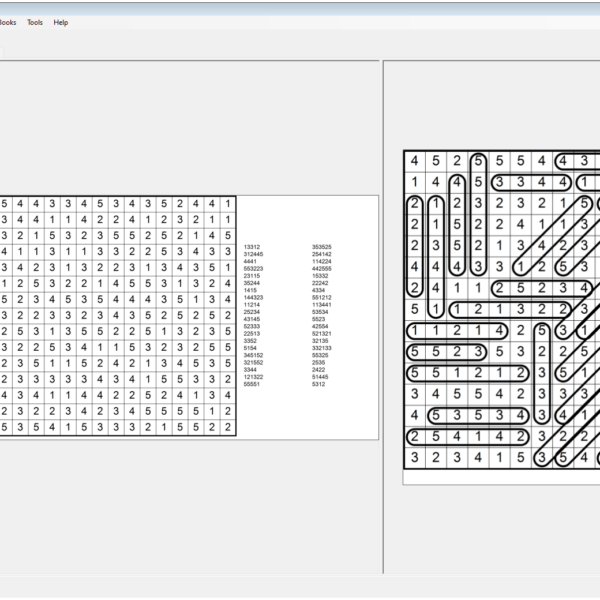Click bottom-right cell 2 of puzzle grid
Screen dimensions: 600x600
tap(228, 427)
